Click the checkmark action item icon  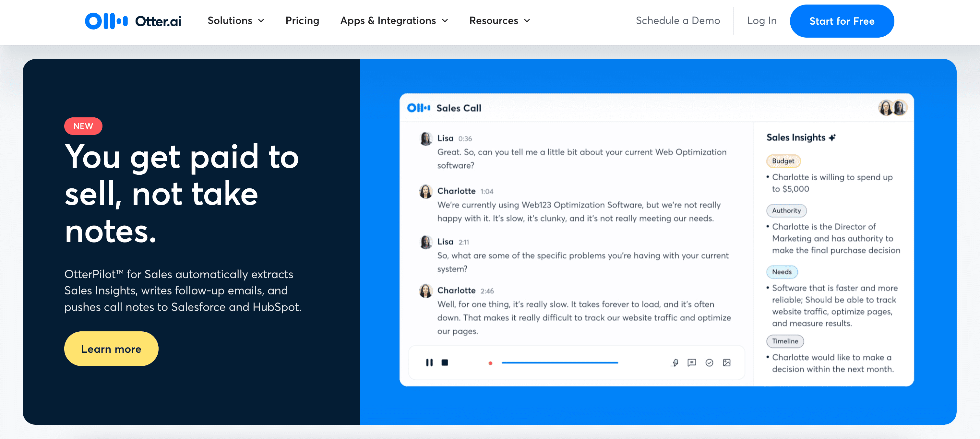709,362
